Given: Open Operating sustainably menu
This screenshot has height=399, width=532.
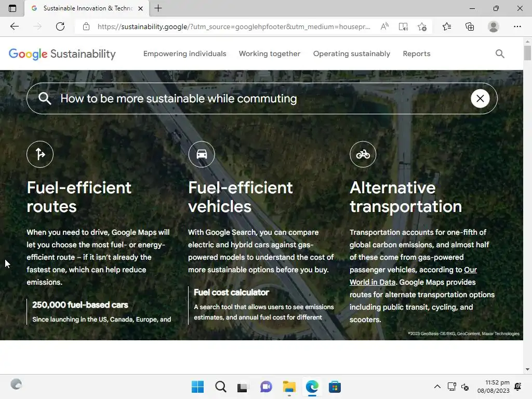Looking at the screenshot, I should (x=352, y=54).
